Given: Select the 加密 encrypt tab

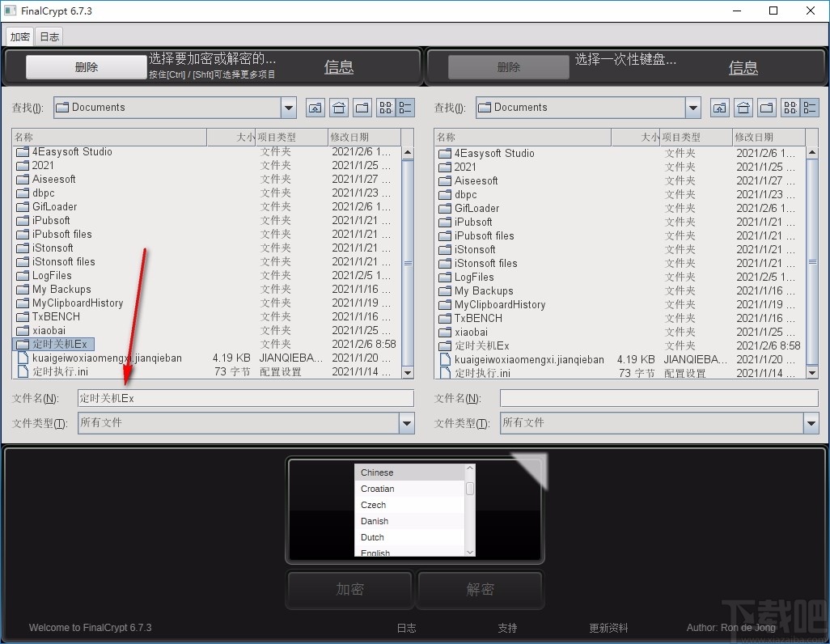Looking at the screenshot, I should (x=19, y=36).
